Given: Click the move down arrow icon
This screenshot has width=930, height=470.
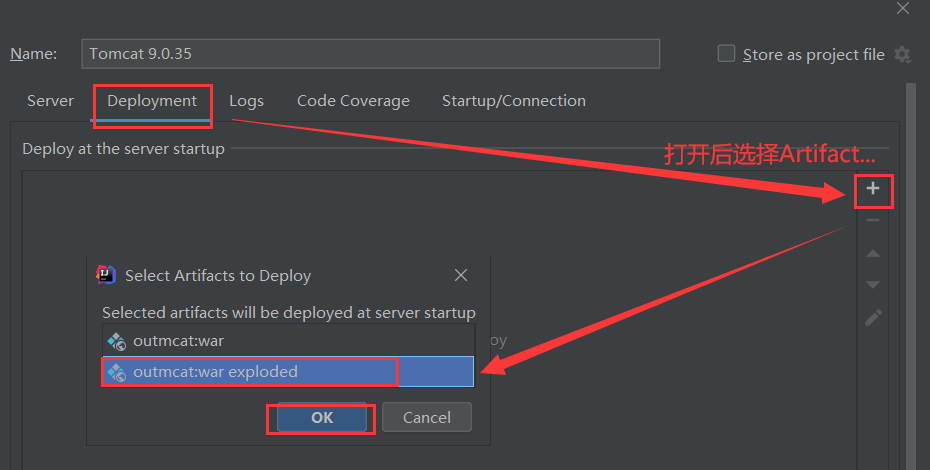Looking at the screenshot, I should [872, 284].
